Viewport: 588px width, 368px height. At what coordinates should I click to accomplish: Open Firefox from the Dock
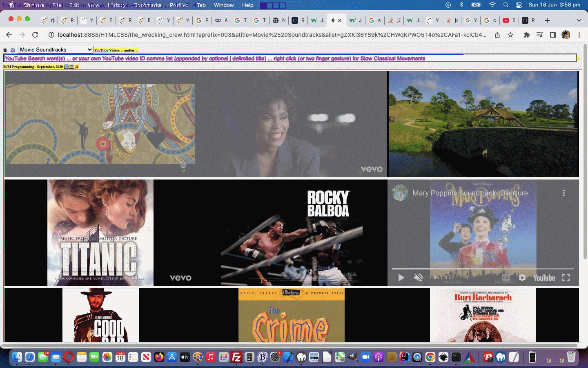(x=159, y=357)
